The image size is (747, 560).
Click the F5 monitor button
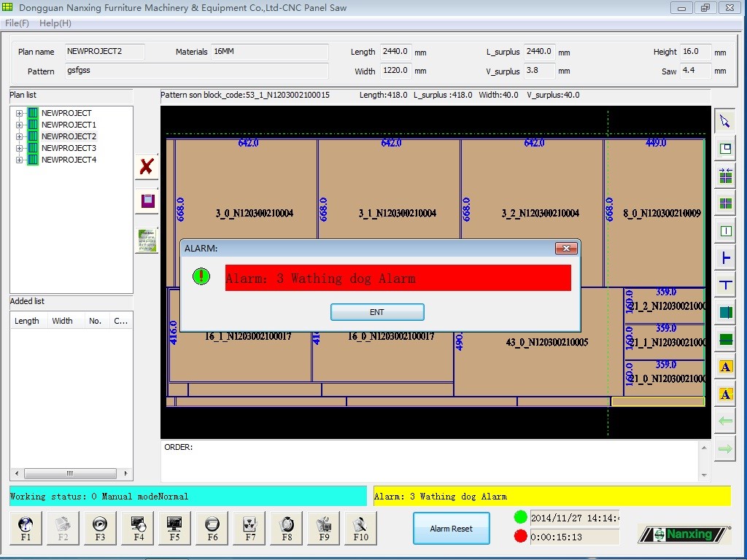pos(175,528)
